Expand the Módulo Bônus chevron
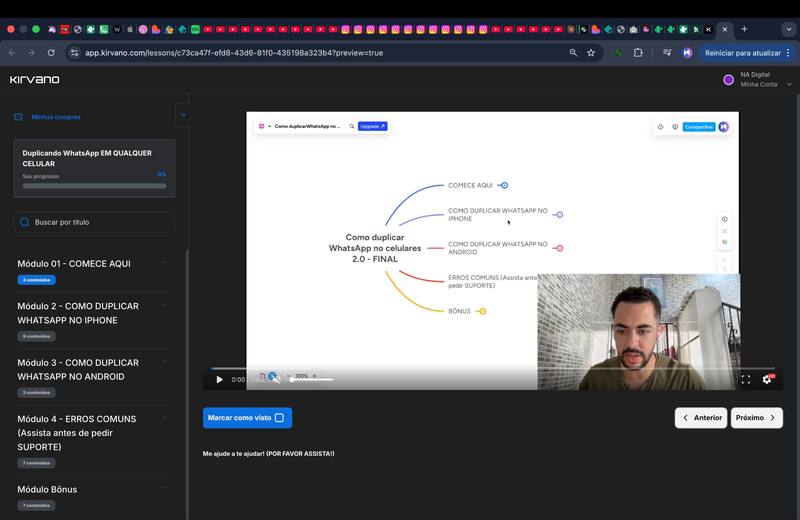The image size is (800, 520). pos(165,488)
